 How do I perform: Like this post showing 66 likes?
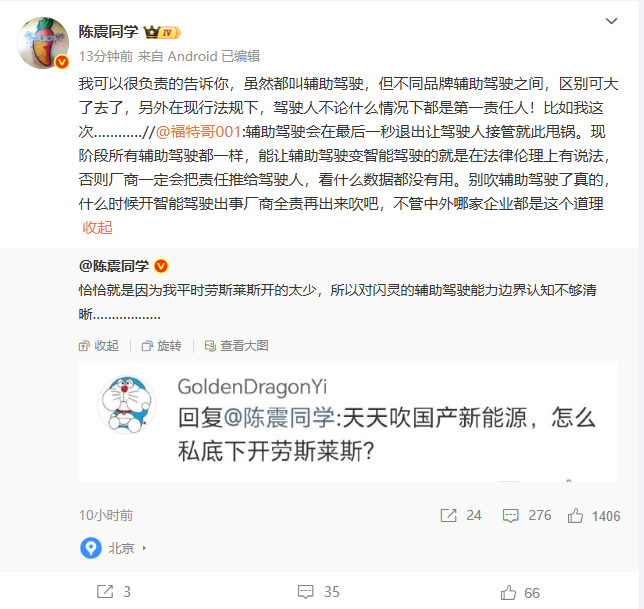520,593
